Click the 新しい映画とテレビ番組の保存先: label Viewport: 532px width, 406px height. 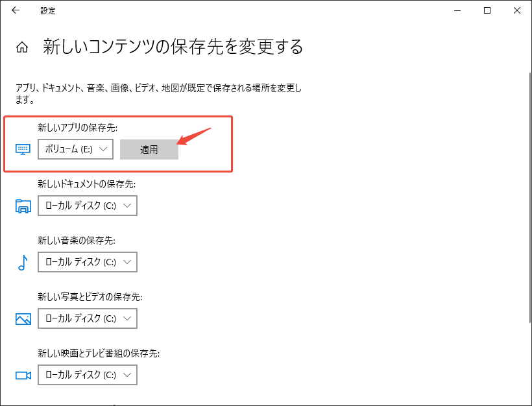(x=99, y=353)
